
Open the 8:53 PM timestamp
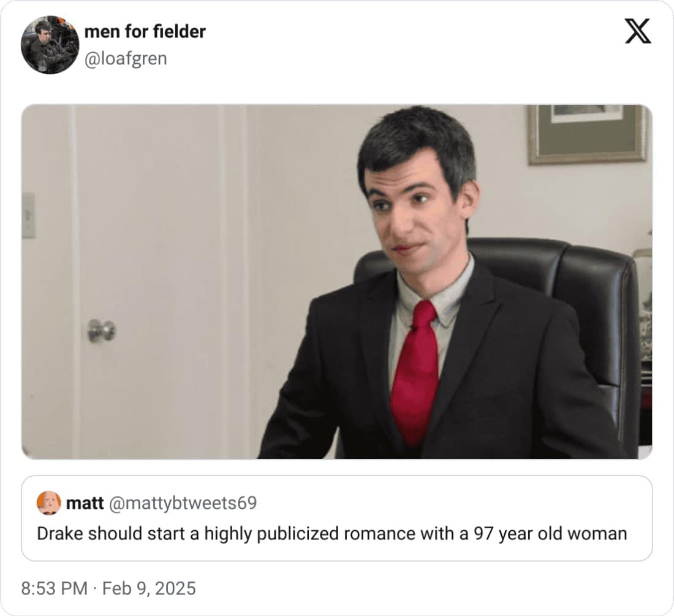pyautogui.click(x=54, y=588)
